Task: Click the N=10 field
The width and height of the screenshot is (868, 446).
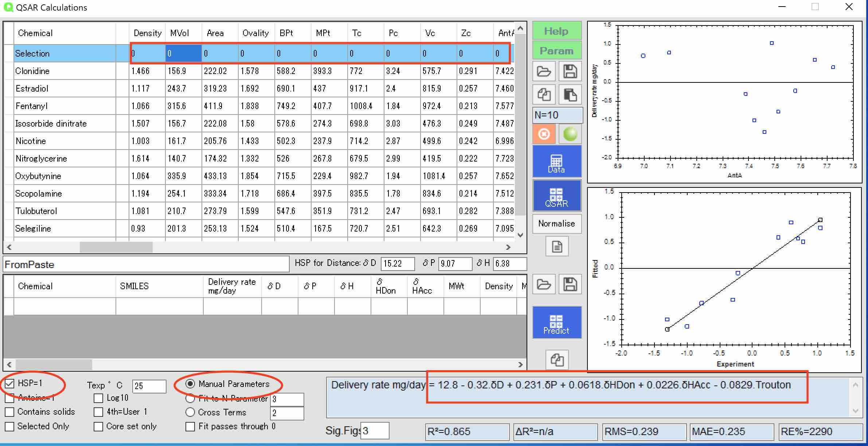Action: point(557,115)
